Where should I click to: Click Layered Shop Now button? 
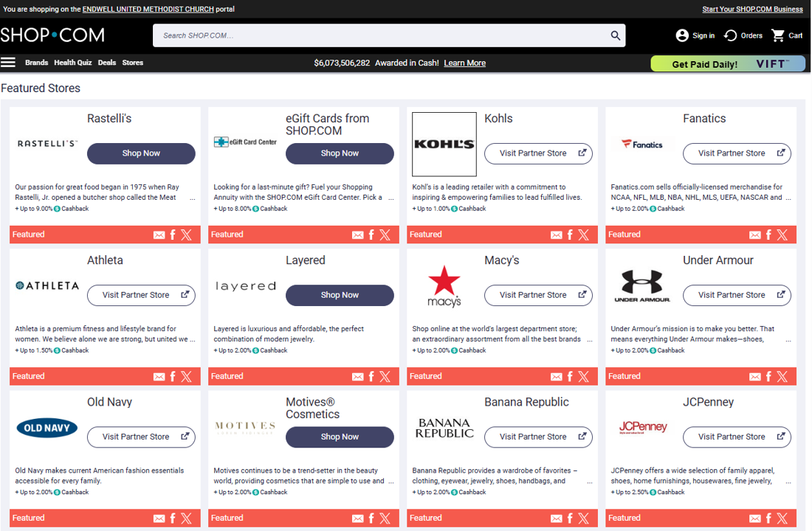[340, 295]
